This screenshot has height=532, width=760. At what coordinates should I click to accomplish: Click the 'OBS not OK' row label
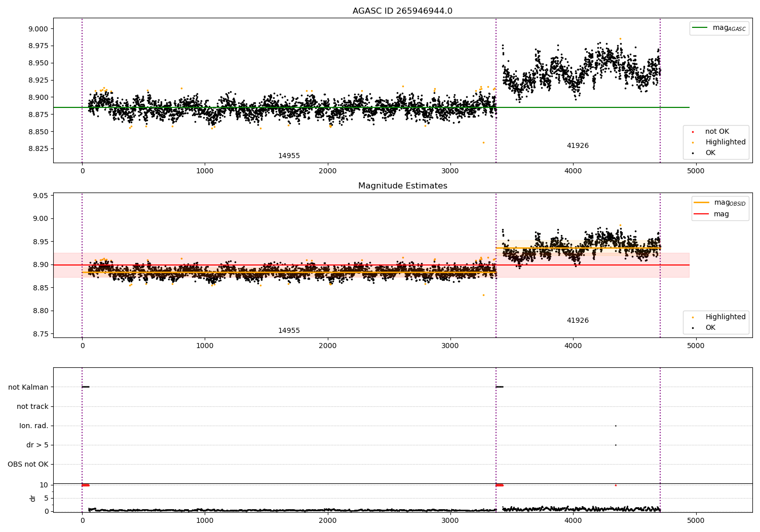pyautogui.click(x=28, y=464)
